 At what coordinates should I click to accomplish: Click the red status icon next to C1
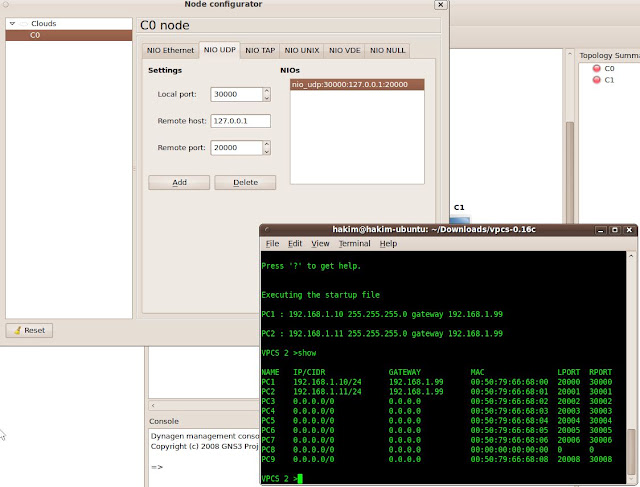(596, 80)
